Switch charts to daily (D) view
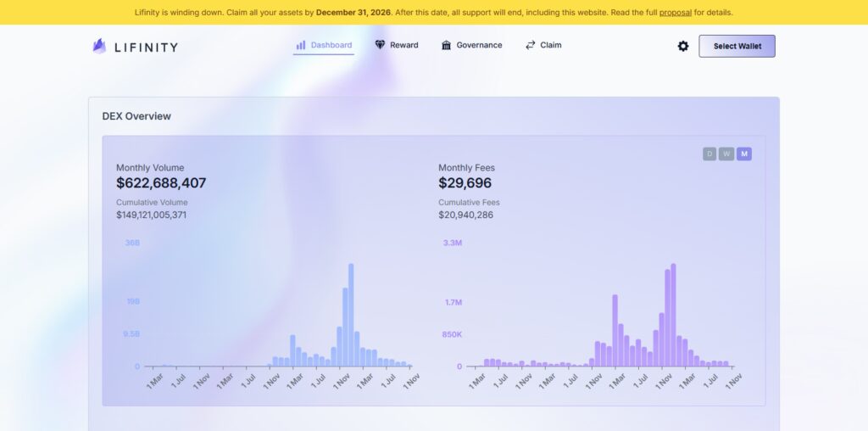 pos(709,154)
